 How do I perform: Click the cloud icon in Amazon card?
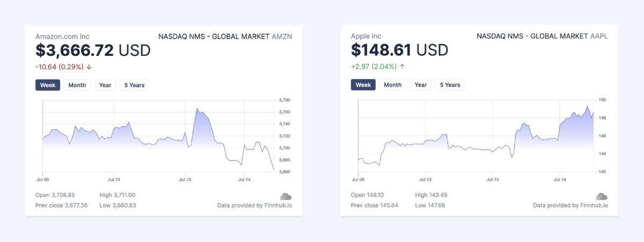(286, 196)
